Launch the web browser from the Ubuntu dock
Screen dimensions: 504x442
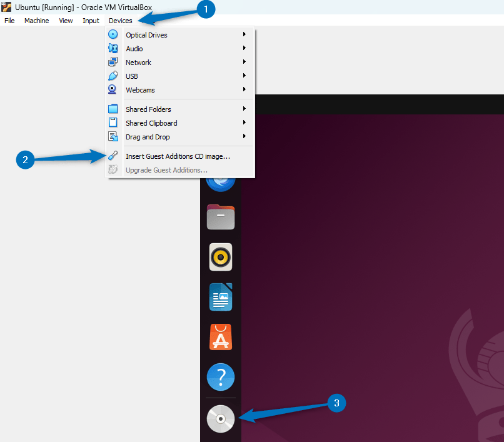click(x=220, y=179)
